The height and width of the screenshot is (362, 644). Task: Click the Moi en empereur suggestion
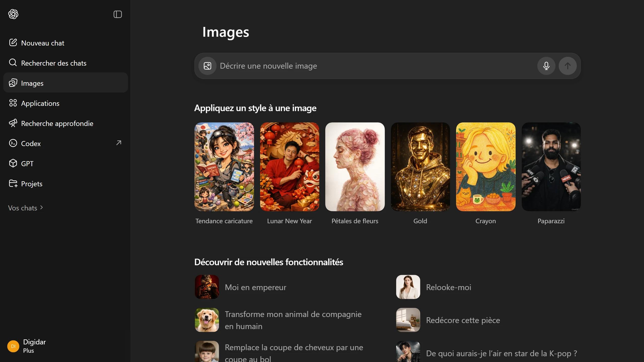pyautogui.click(x=255, y=287)
